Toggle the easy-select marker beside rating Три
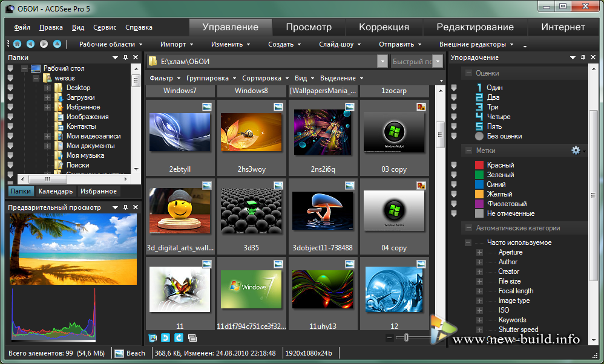 pos(454,107)
